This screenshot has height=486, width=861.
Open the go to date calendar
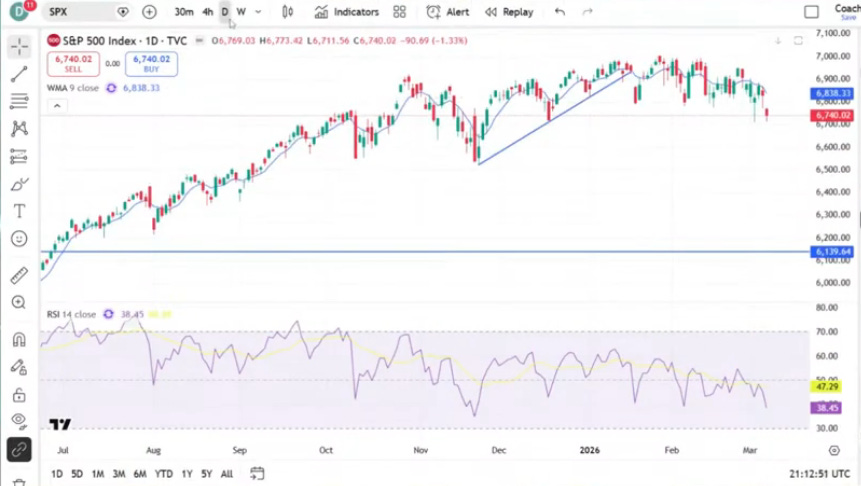pyautogui.click(x=257, y=473)
